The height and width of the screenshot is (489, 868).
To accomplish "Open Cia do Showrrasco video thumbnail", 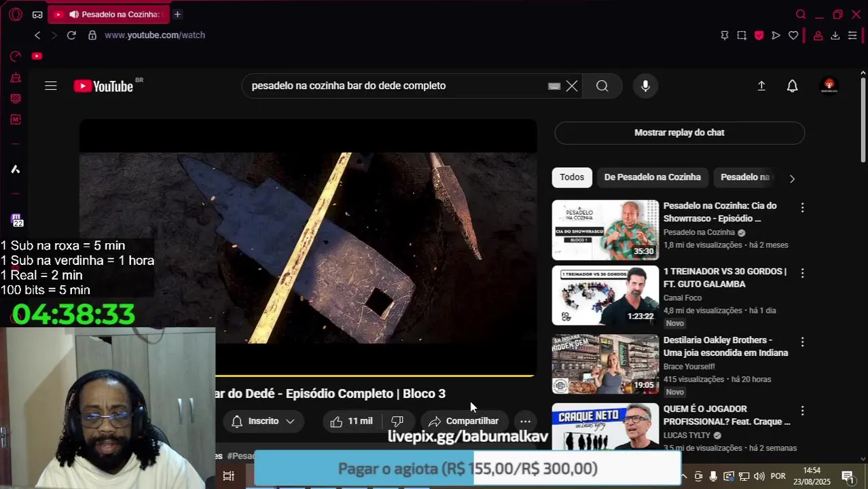I will coord(605,230).
